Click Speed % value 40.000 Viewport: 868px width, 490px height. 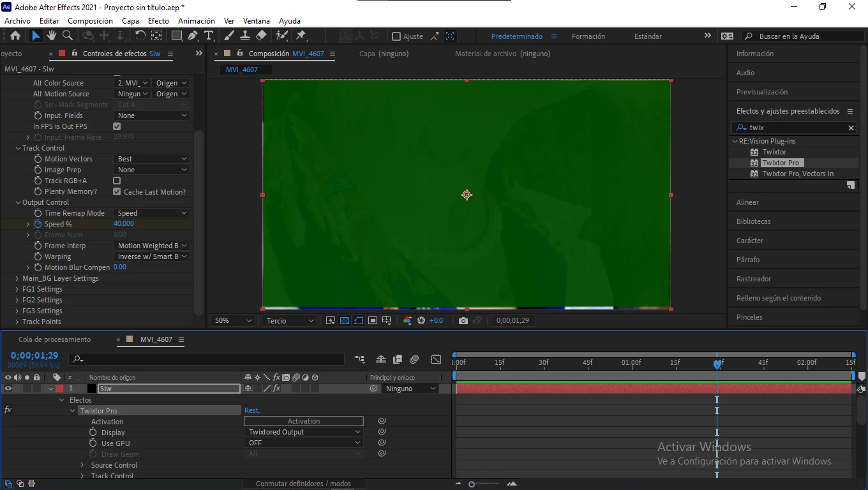(x=124, y=224)
